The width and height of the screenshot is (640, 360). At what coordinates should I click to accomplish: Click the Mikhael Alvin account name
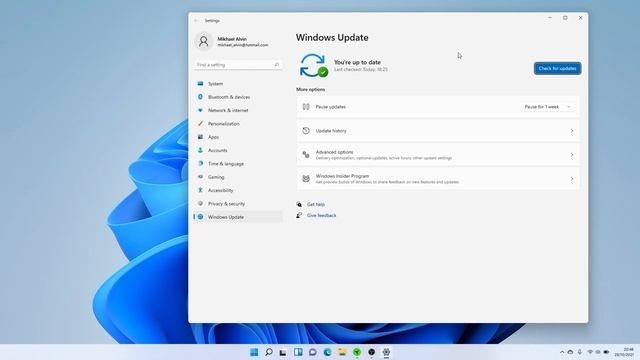tap(232, 39)
